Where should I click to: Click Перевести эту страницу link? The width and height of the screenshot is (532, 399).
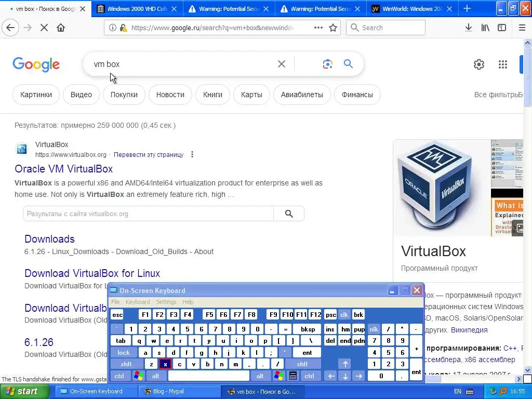[x=149, y=155]
